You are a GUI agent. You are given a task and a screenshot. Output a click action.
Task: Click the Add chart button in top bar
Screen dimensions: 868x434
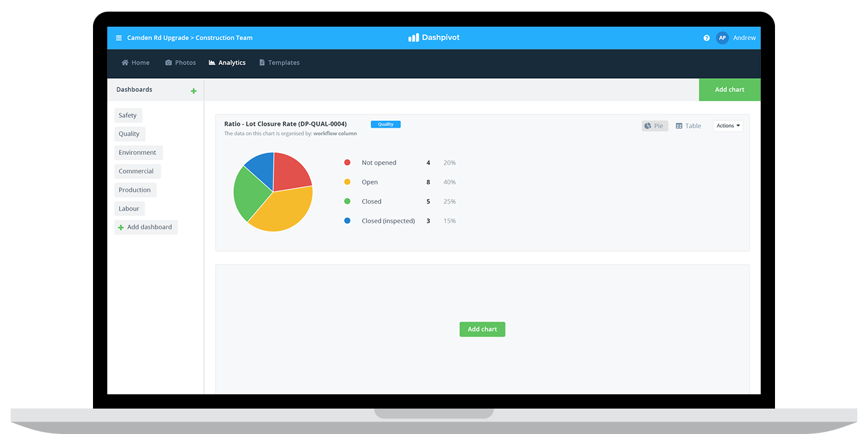(730, 90)
